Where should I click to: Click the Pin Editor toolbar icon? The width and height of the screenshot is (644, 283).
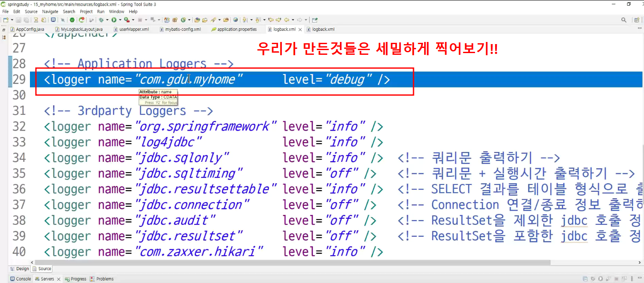315,20
